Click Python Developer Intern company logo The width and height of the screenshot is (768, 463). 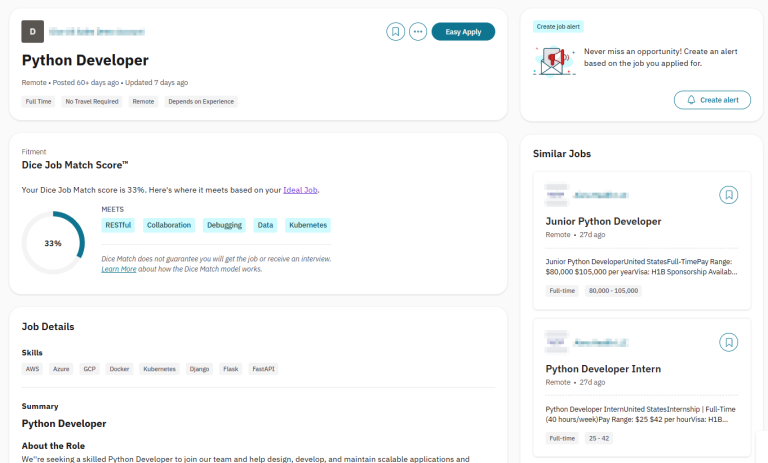point(556,342)
